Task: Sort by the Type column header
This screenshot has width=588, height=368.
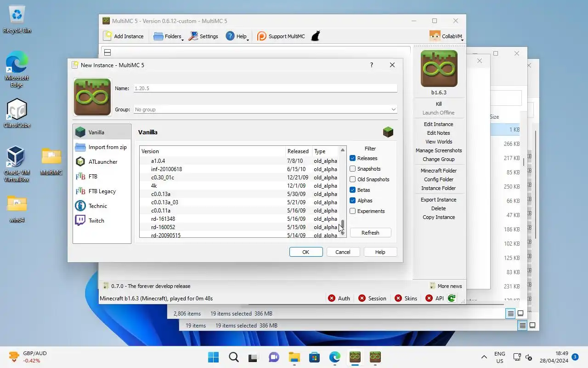Action: (325, 151)
